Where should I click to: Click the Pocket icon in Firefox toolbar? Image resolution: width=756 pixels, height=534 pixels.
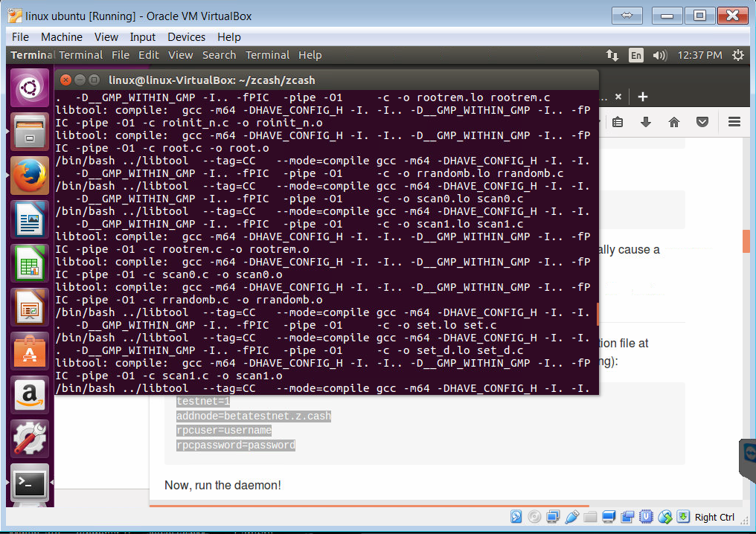702,122
